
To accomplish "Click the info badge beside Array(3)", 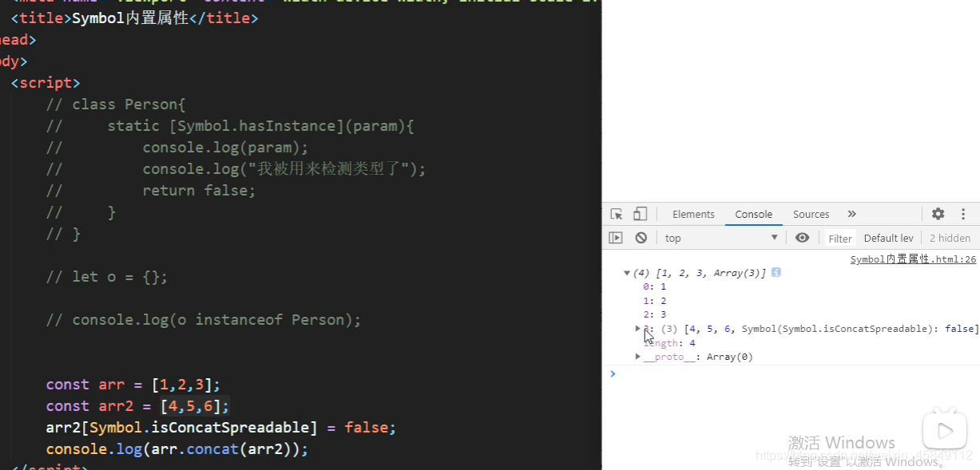I will point(776,273).
